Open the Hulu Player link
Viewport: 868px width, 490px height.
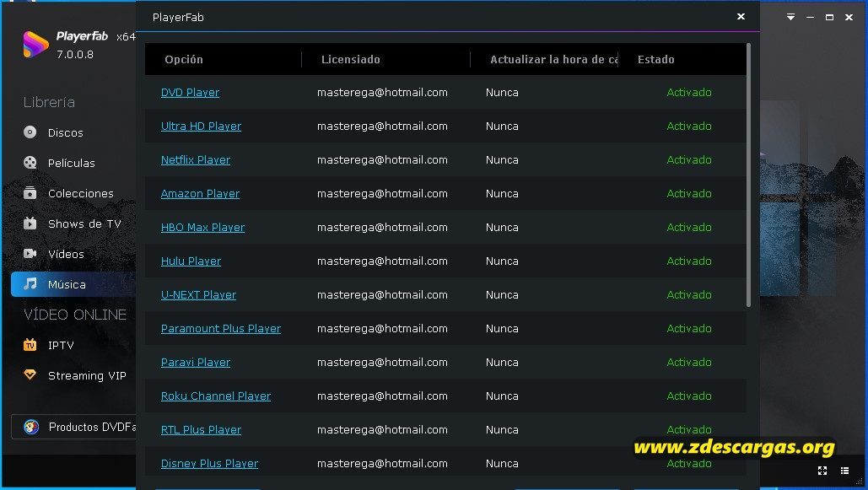(191, 261)
